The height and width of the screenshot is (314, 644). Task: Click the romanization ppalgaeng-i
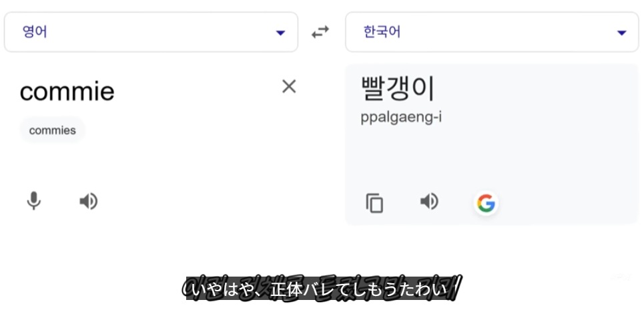401,118
